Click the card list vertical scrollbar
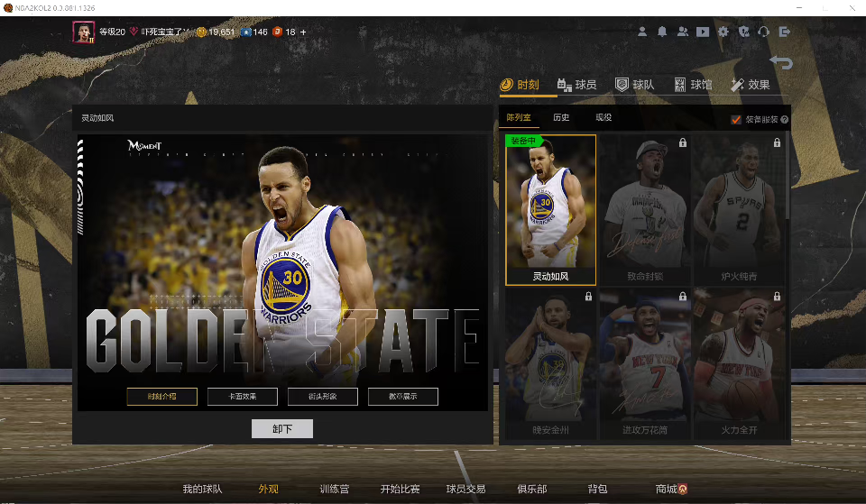The height and width of the screenshot is (504, 866). pyautogui.click(x=788, y=177)
